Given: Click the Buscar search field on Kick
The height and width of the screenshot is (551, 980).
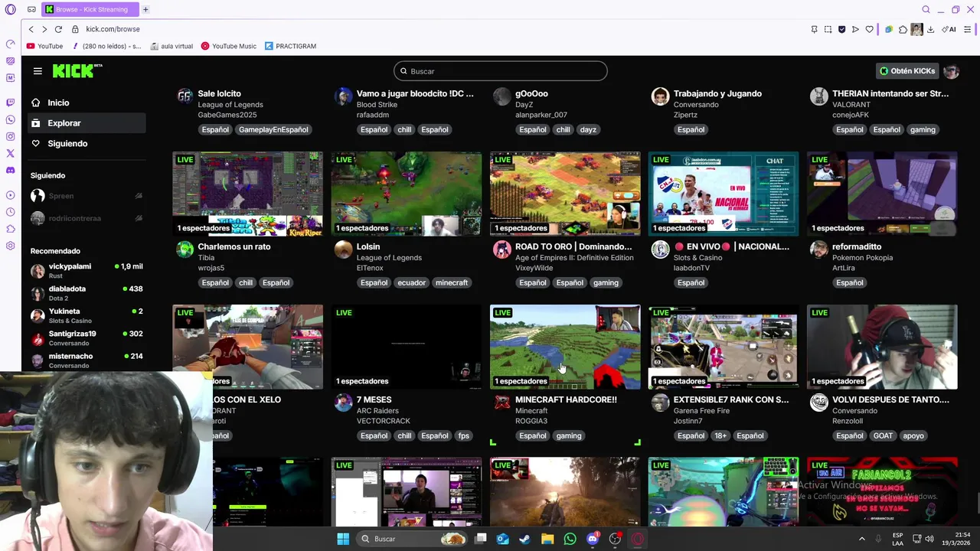Looking at the screenshot, I should tap(501, 71).
